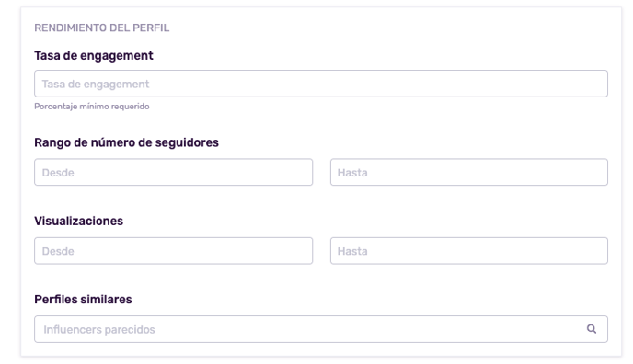
Task: Click the Hasta field under seguidores range
Action: (x=469, y=172)
